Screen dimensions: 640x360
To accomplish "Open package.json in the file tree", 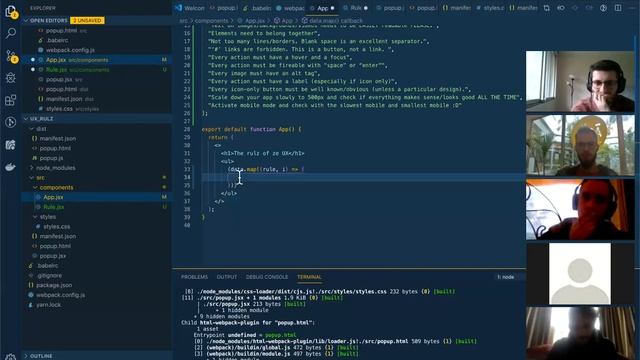I will tap(54, 285).
